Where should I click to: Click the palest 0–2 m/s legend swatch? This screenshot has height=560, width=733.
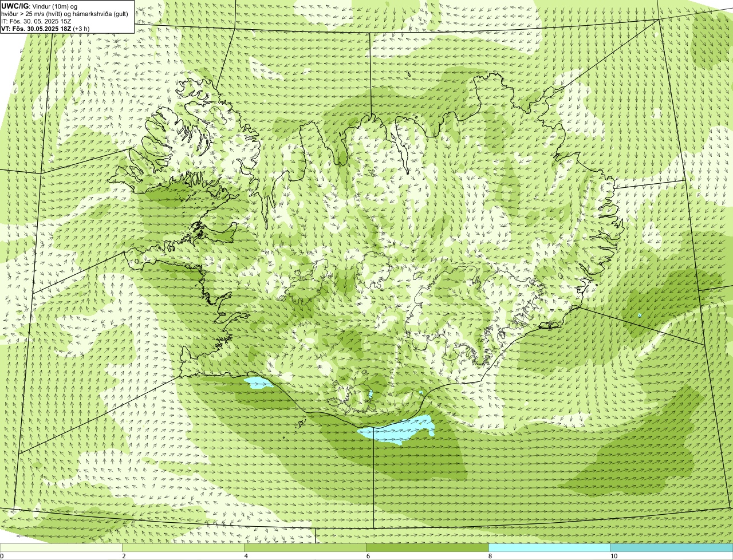[x=61, y=548]
